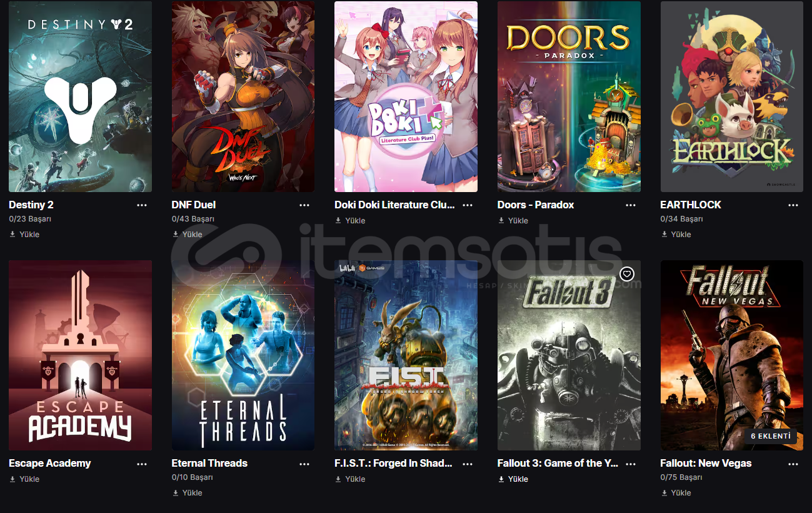Select the Doki Doki Literature Club cover art
Viewport: 812px width, 513px height.
pos(406,96)
